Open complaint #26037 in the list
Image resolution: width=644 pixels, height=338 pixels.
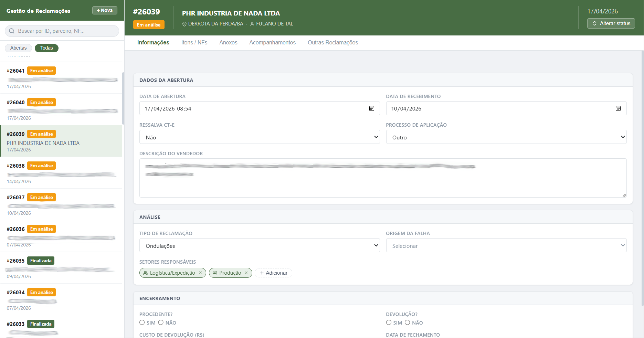pos(61,204)
